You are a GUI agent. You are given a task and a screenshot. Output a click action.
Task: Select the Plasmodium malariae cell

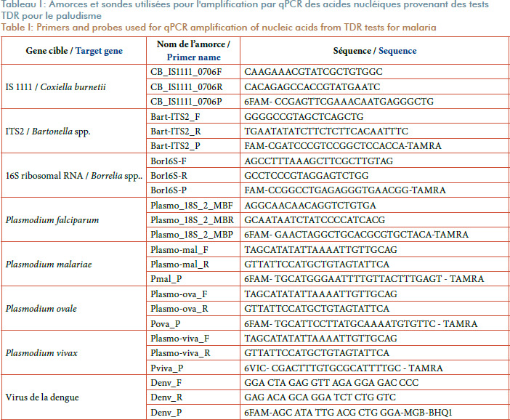pos(74,264)
